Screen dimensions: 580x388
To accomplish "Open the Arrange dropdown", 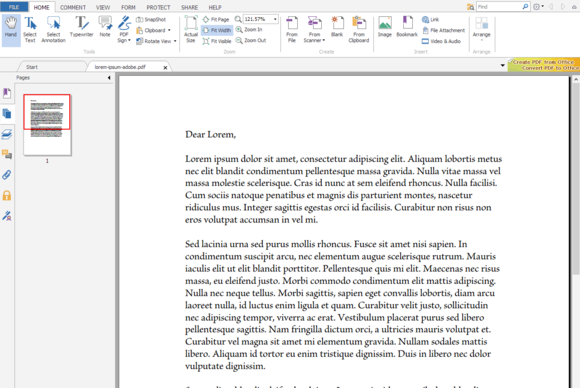I will tap(481, 29).
